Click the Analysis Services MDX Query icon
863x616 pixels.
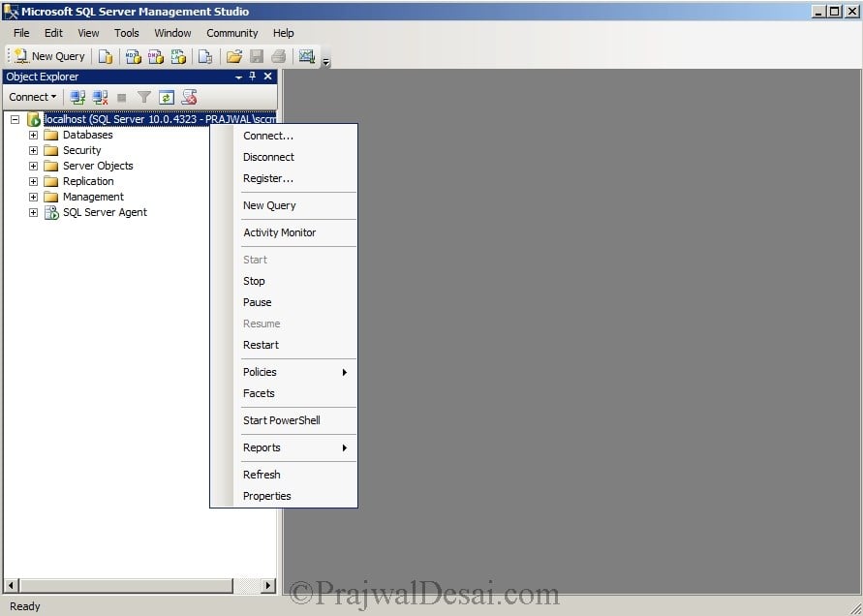134,56
